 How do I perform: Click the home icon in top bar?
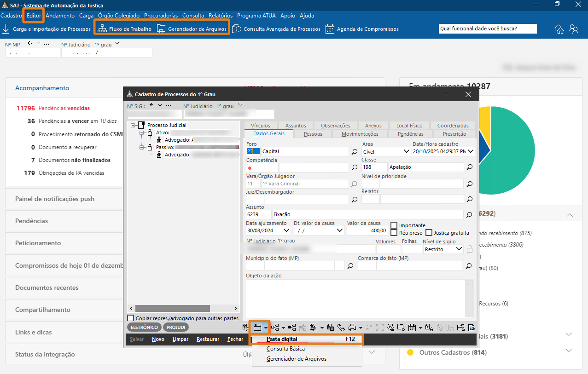pyautogui.click(x=559, y=29)
